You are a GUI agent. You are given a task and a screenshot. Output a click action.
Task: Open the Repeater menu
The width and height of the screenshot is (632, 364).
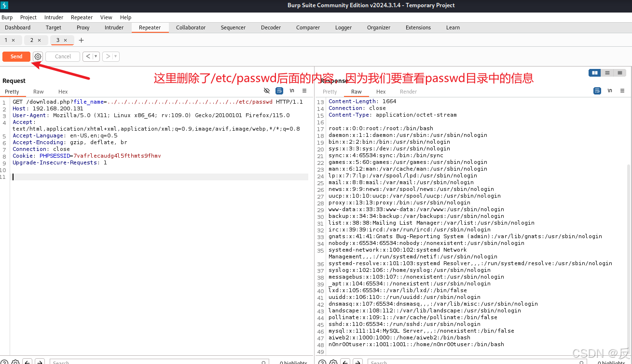tap(82, 17)
